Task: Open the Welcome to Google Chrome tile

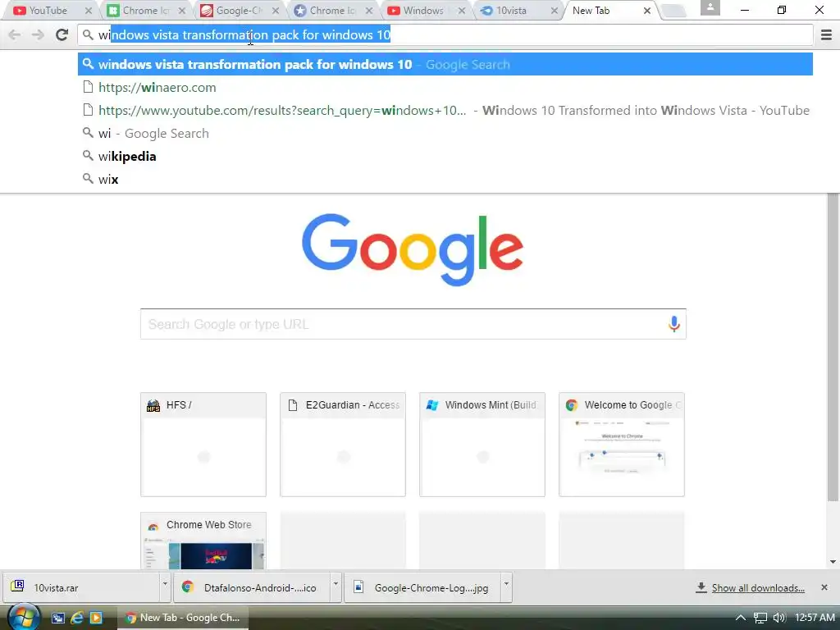Action: (622, 444)
